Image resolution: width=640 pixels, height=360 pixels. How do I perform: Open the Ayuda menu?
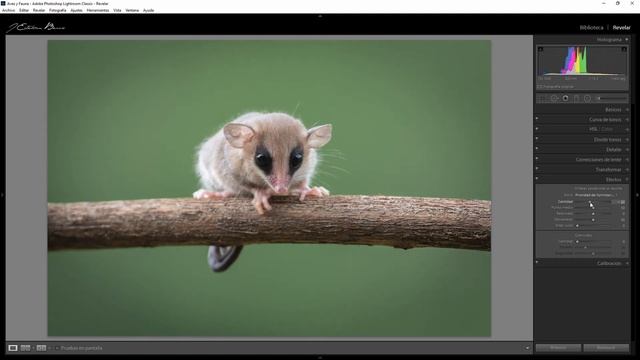click(149, 10)
